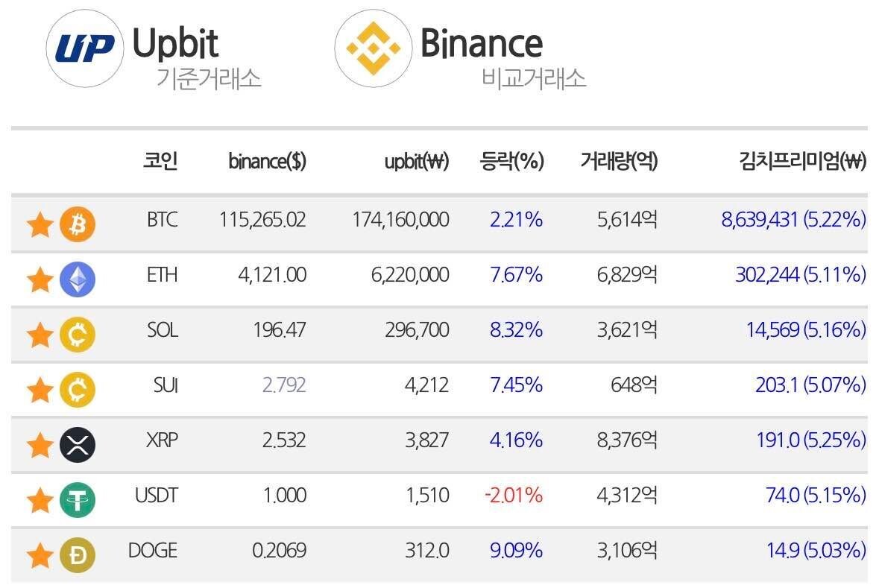Viewport: 879px width, 588px height.
Task: Sort by the binance($) column header
Action: pos(267,161)
